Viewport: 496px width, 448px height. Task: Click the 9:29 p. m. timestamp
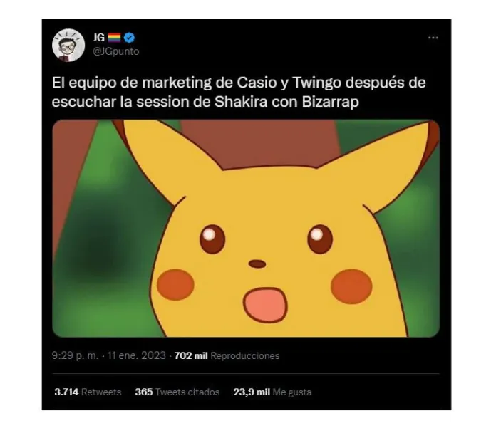(76, 355)
